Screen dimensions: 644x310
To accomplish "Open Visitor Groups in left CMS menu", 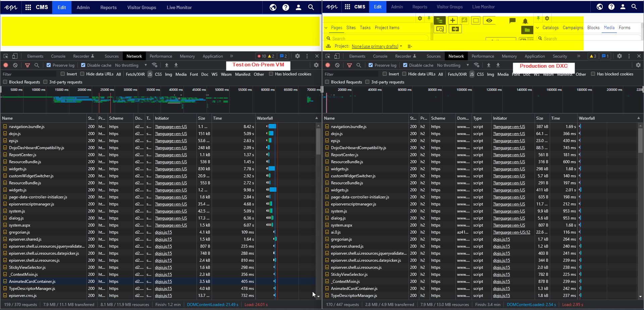I will pyautogui.click(x=142, y=7).
